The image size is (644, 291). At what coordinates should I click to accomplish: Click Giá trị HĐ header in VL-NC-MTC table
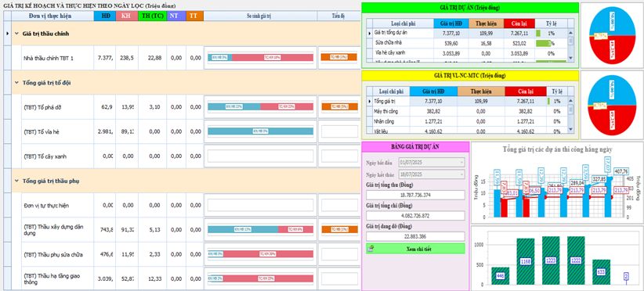pos(433,92)
